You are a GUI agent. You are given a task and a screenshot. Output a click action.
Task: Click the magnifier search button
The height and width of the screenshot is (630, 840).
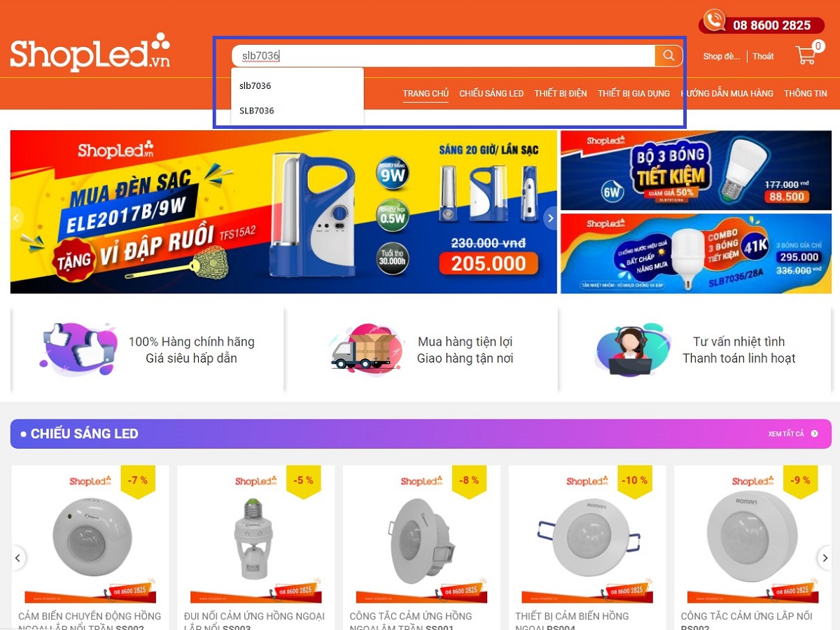pyautogui.click(x=668, y=56)
